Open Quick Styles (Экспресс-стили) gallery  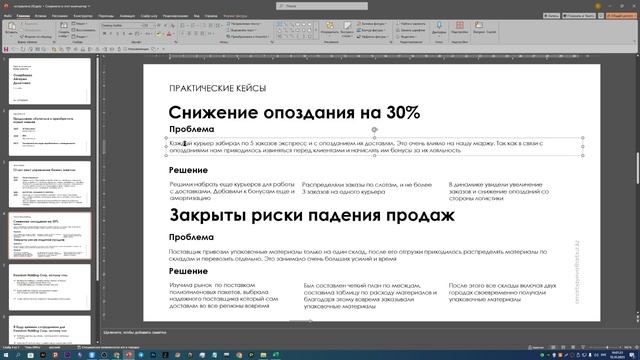pos(347,29)
